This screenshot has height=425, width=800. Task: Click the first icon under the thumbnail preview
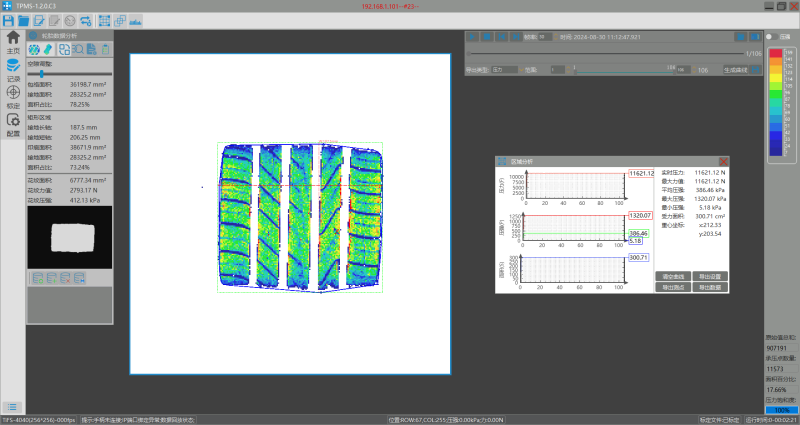pyautogui.click(x=38, y=278)
